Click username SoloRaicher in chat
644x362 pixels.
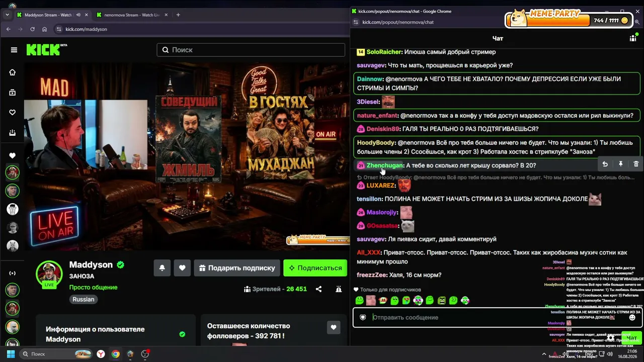[384, 52]
